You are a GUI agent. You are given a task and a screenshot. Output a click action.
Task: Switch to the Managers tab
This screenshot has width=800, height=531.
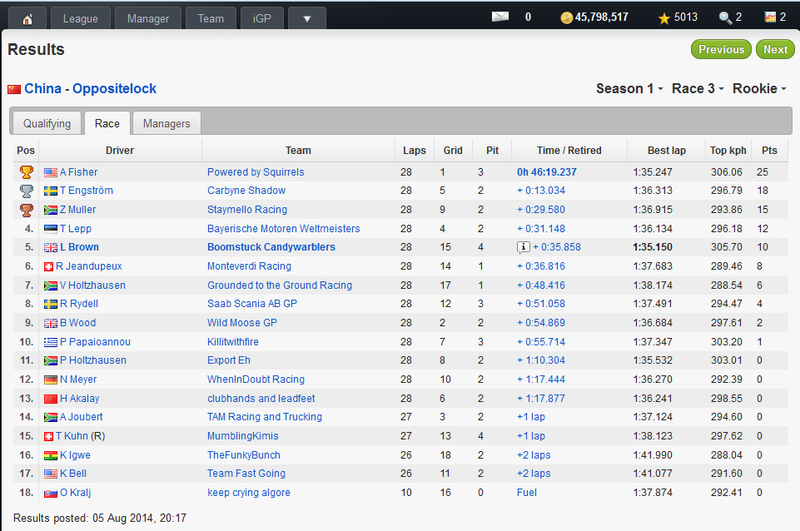[167, 124]
